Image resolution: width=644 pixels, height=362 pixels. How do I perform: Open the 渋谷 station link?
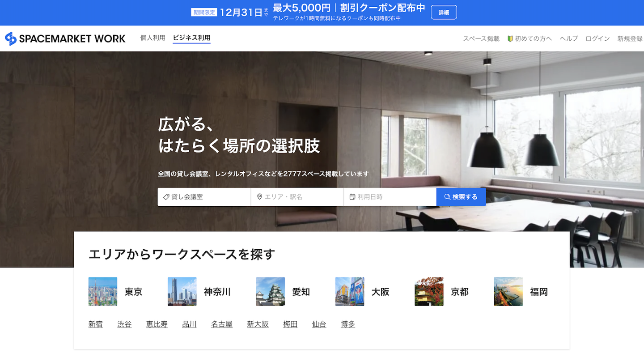(125, 324)
